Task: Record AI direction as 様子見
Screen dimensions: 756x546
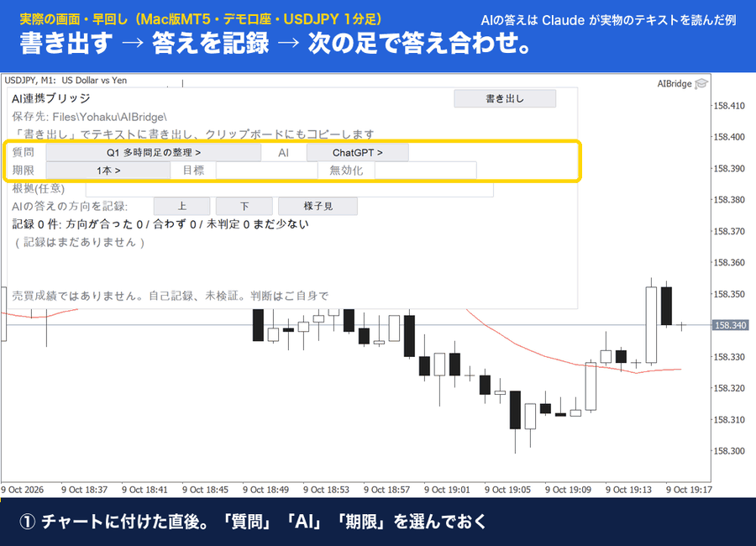Action: [x=318, y=207]
